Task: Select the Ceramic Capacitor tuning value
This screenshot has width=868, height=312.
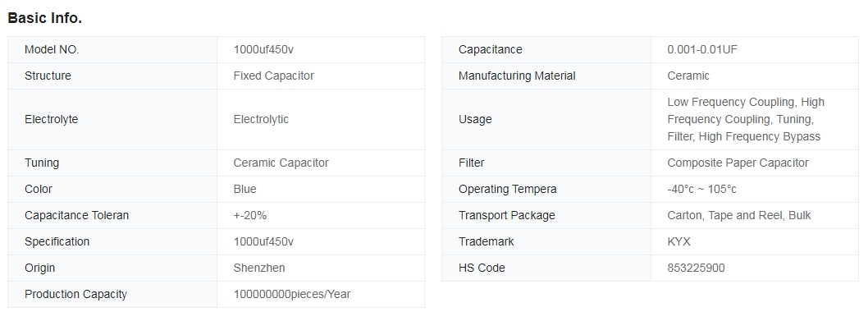Action: coord(281,163)
